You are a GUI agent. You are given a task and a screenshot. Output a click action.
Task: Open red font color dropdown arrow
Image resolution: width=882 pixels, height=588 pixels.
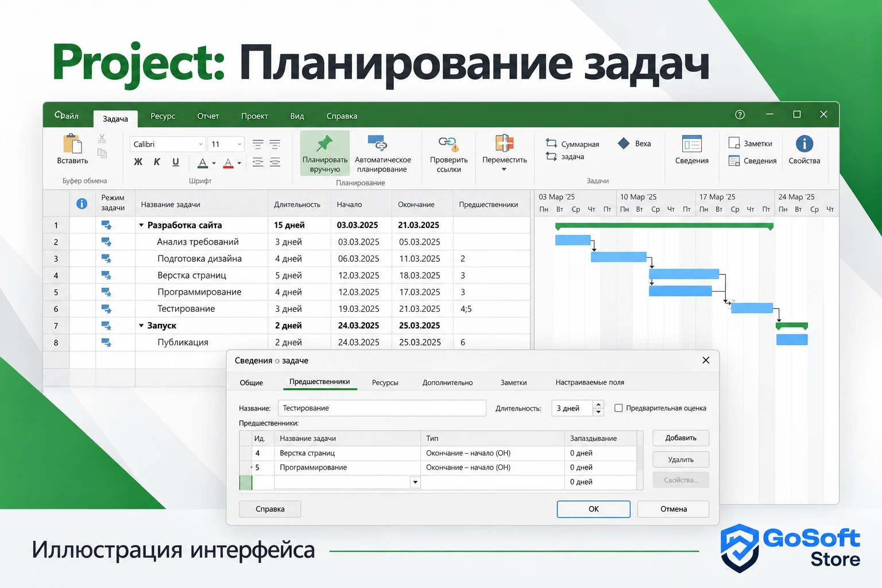click(239, 163)
